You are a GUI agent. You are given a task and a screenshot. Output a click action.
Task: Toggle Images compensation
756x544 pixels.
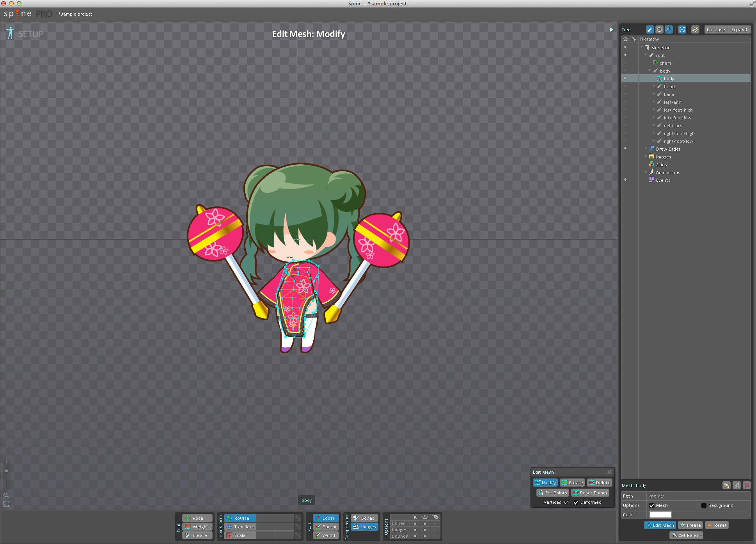365,527
